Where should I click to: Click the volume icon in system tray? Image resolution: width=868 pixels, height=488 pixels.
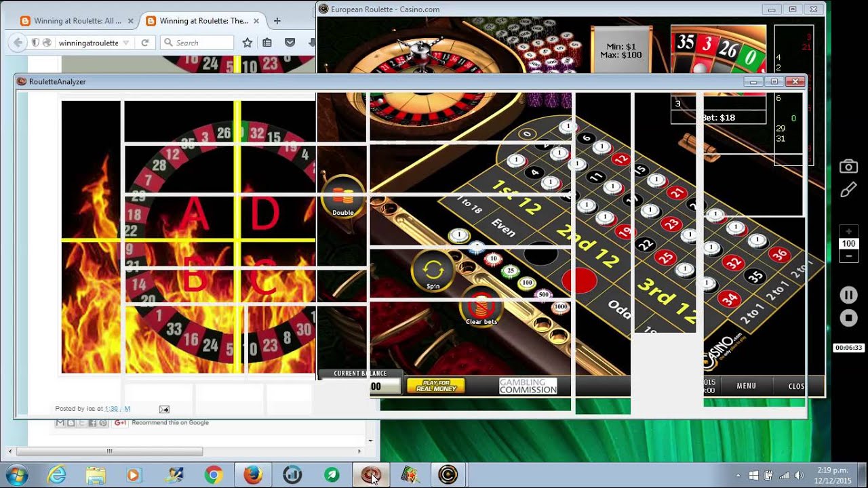(x=799, y=475)
